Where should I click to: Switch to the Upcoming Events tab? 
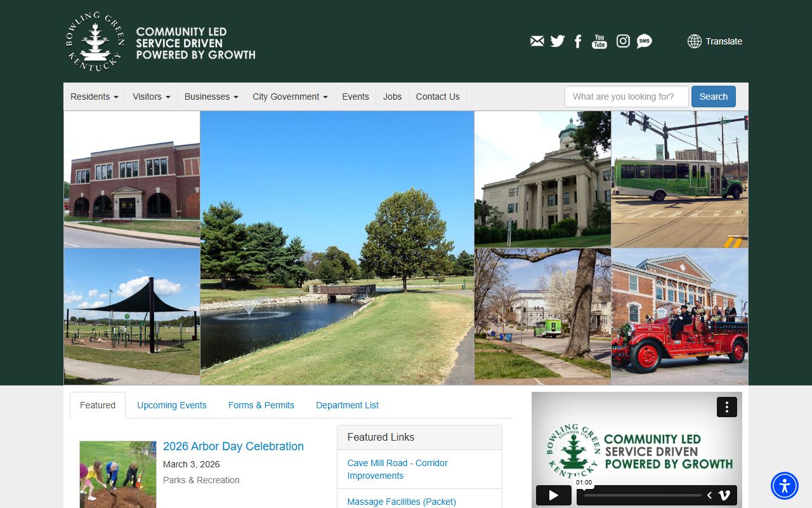pyautogui.click(x=172, y=405)
